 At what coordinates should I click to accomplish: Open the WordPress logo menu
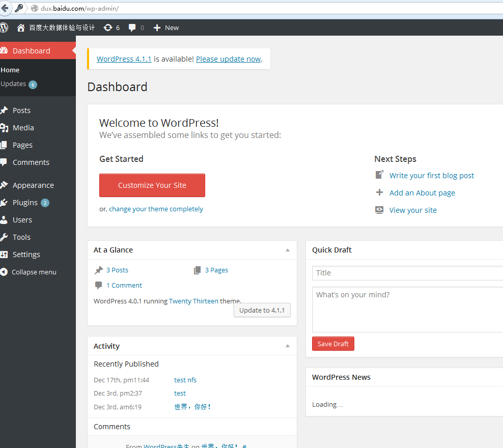click(x=4, y=27)
